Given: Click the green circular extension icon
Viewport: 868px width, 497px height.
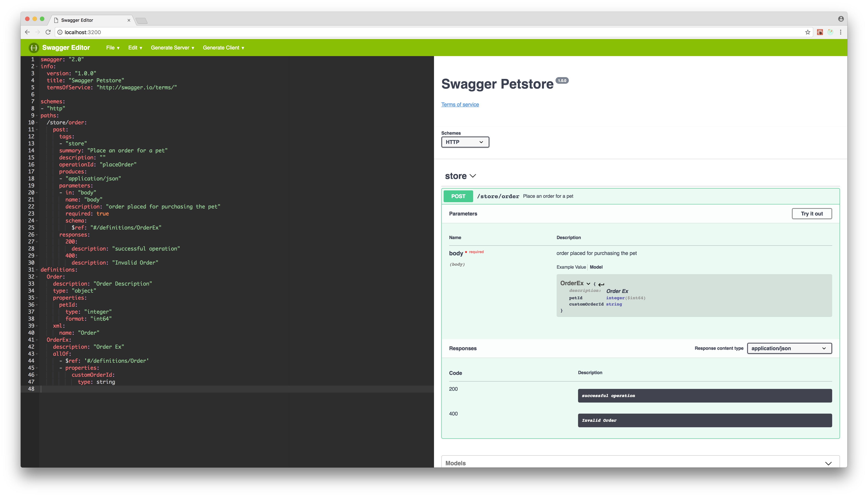Looking at the screenshot, I should tap(831, 32).
